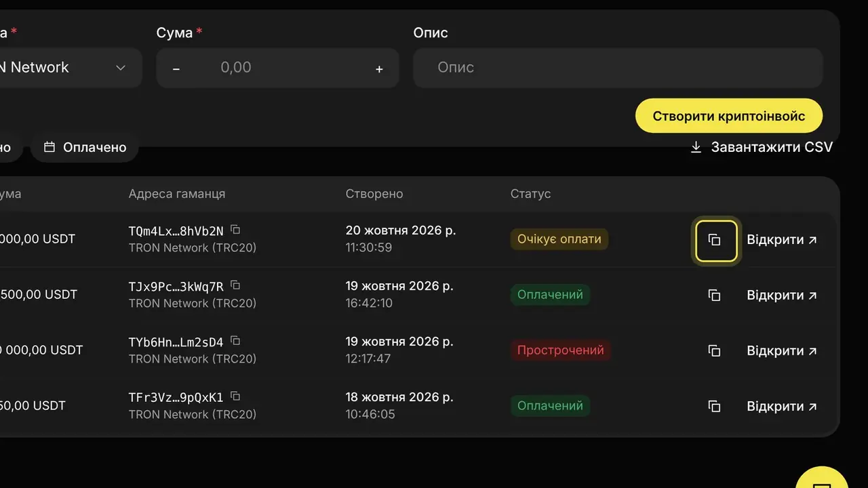This screenshot has width=868, height=488.
Task: Click TRON Network (TRC20) under address TQm4Lx…8hVb2N
Action: (193, 248)
